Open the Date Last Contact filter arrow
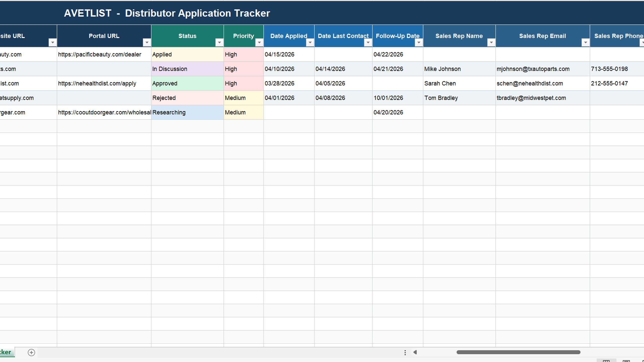644x362 pixels. coord(368,42)
